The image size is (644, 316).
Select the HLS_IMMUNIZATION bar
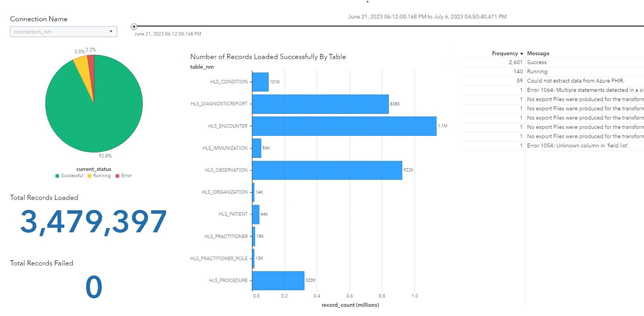pos(257,148)
